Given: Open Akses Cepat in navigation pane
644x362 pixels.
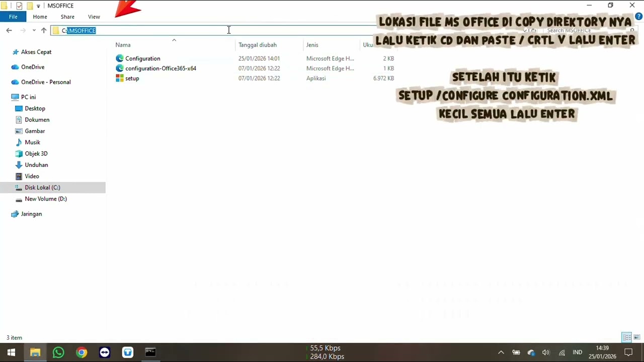Looking at the screenshot, I should (36, 52).
